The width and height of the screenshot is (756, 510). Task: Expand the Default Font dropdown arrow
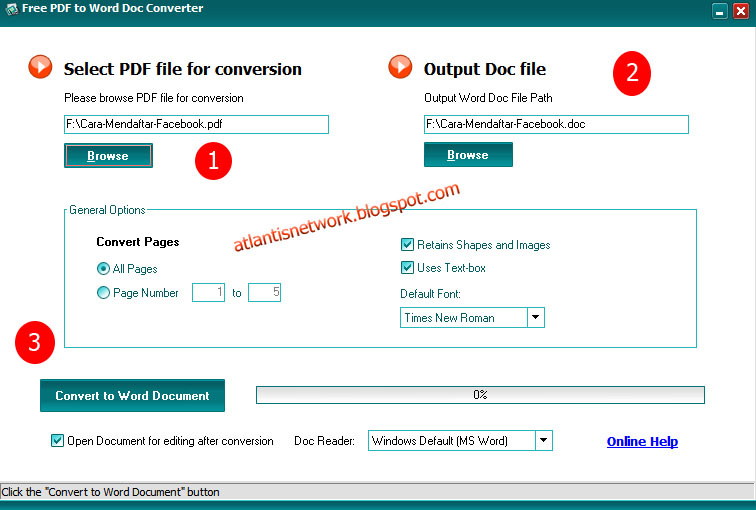point(536,318)
